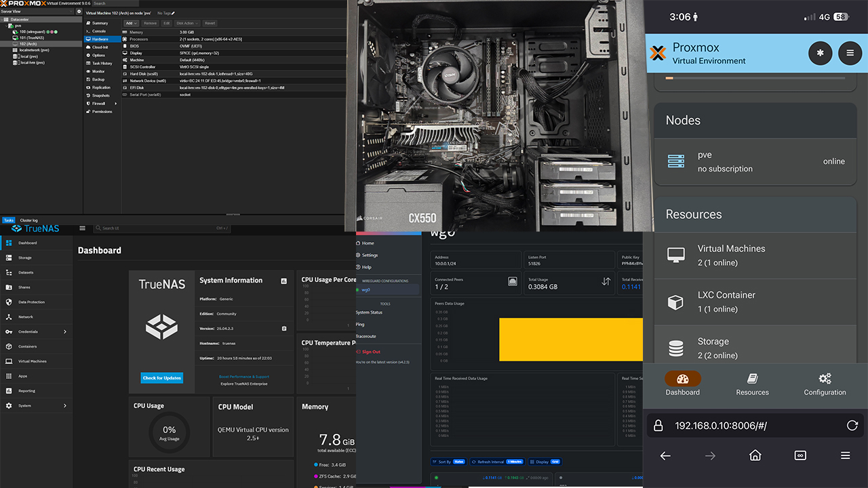The image size is (868, 488).
Task: Toggle Display mode from Grid view
Action: 545,462
